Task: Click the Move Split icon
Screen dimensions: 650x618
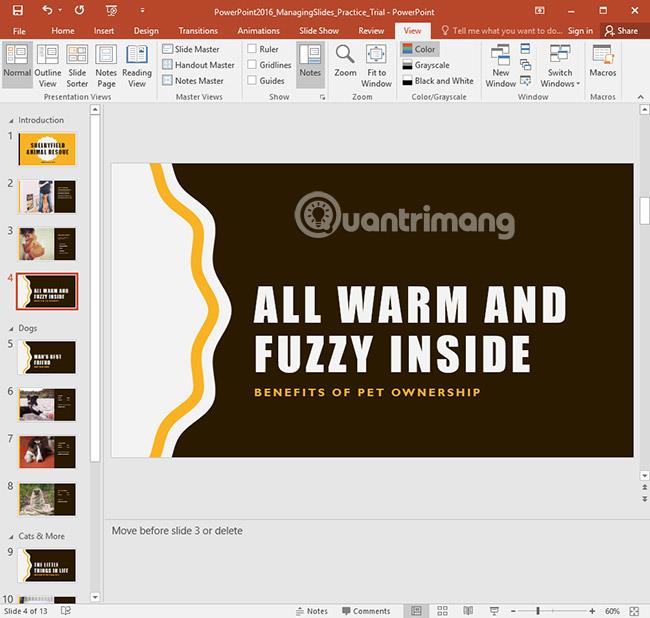Action: [525, 80]
